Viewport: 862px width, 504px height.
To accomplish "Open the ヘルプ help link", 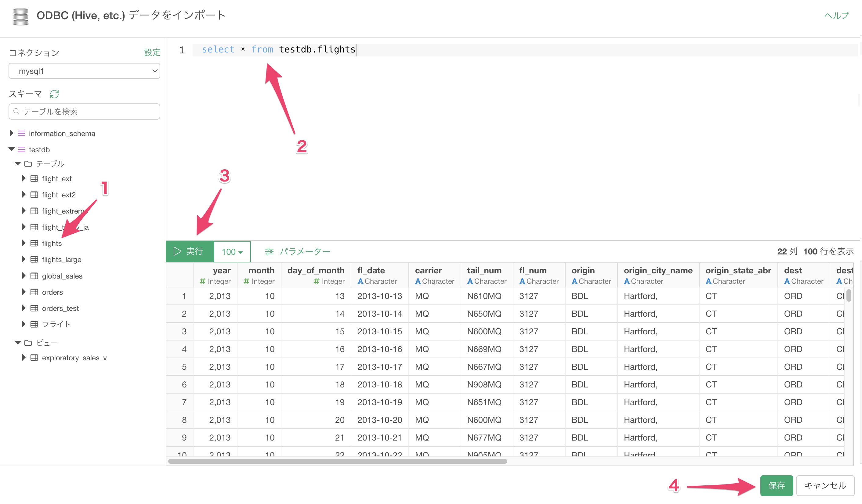I will [x=837, y=15].
